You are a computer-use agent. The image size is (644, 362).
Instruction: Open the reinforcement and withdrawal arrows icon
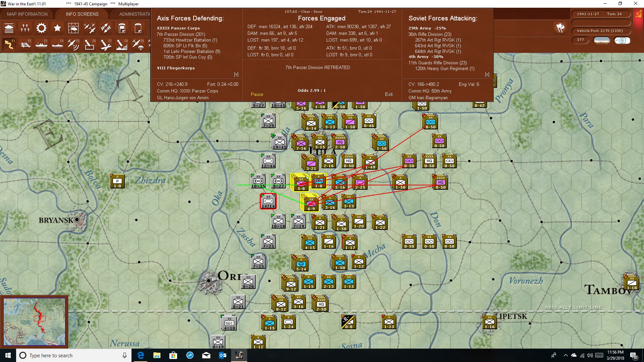[x=106, y=28]
